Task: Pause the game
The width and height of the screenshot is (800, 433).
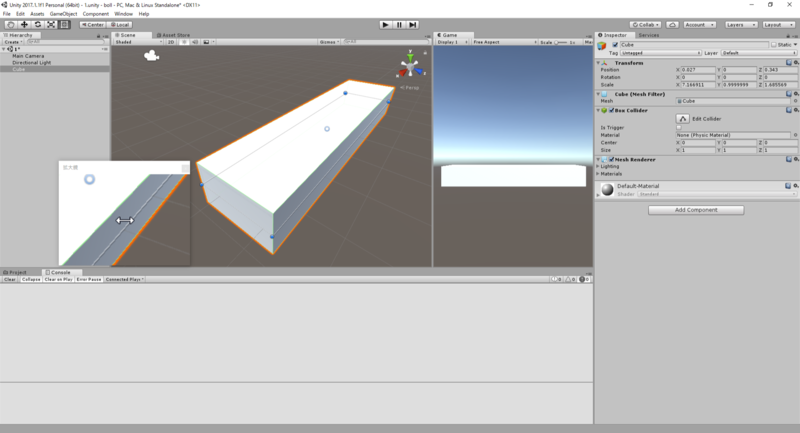Action: (x=399, y=24)
